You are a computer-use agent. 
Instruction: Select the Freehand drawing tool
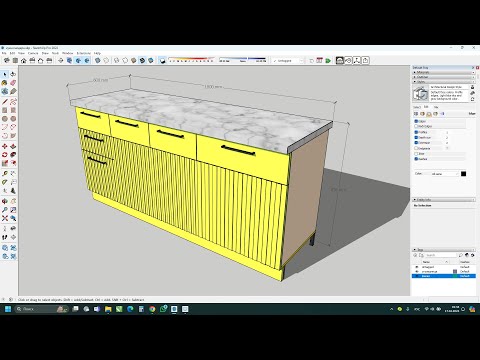click(13, 102)
